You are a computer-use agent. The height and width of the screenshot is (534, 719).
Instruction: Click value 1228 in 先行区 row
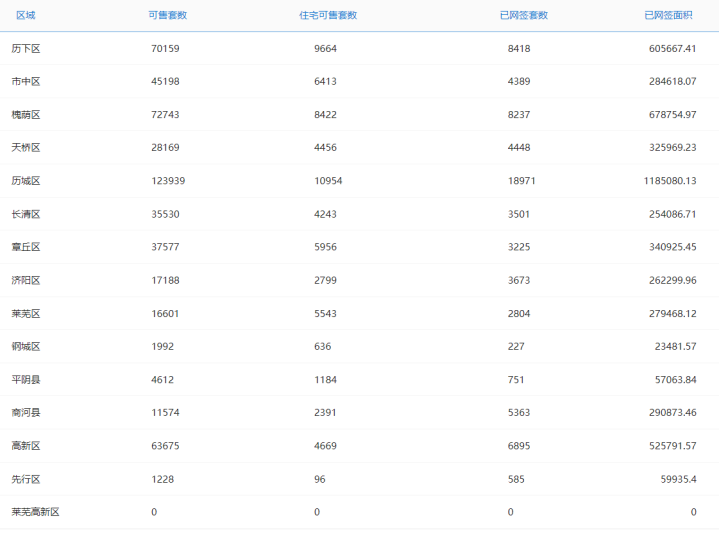163,479
